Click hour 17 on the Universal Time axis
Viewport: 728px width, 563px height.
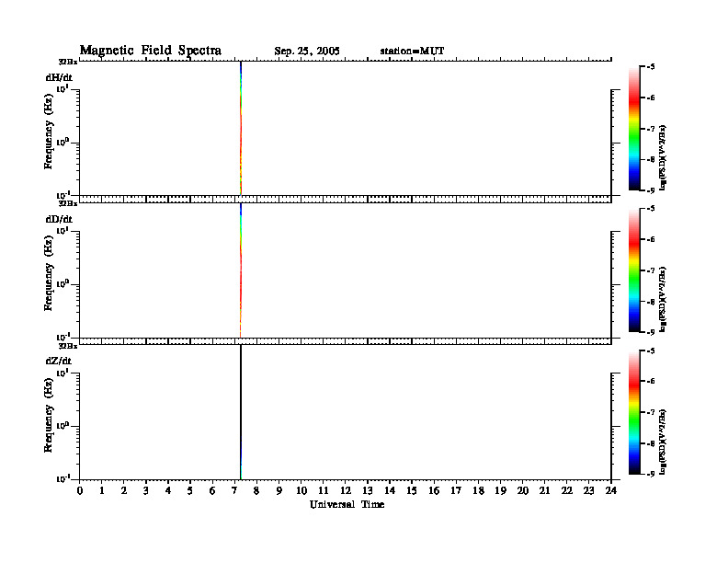click(456, 490)
